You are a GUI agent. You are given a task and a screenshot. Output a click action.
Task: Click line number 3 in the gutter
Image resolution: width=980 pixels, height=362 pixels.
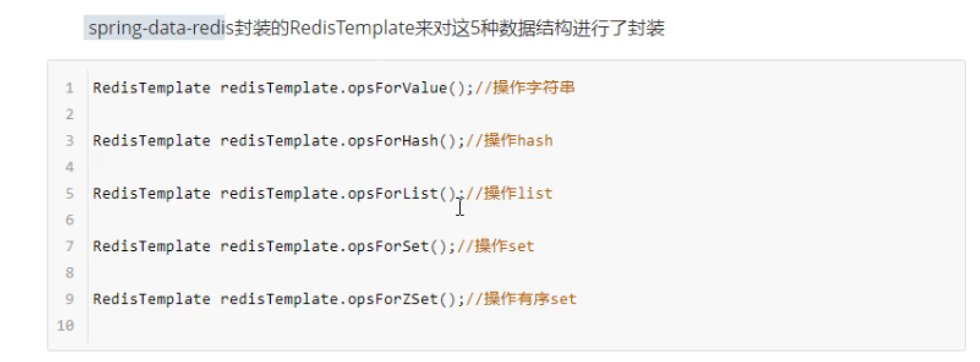pos(69,141)
